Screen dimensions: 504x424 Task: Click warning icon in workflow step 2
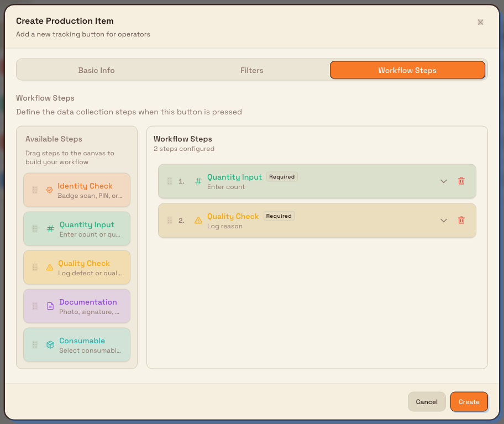198,220
